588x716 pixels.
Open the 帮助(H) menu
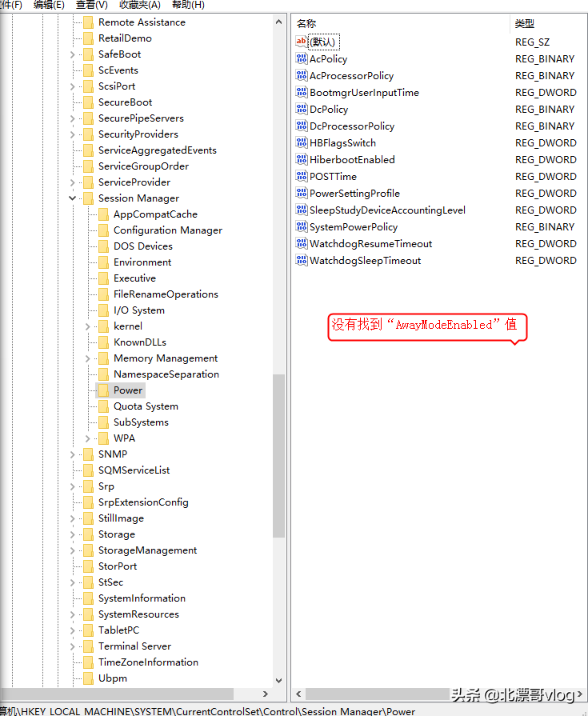click(188, 5)
